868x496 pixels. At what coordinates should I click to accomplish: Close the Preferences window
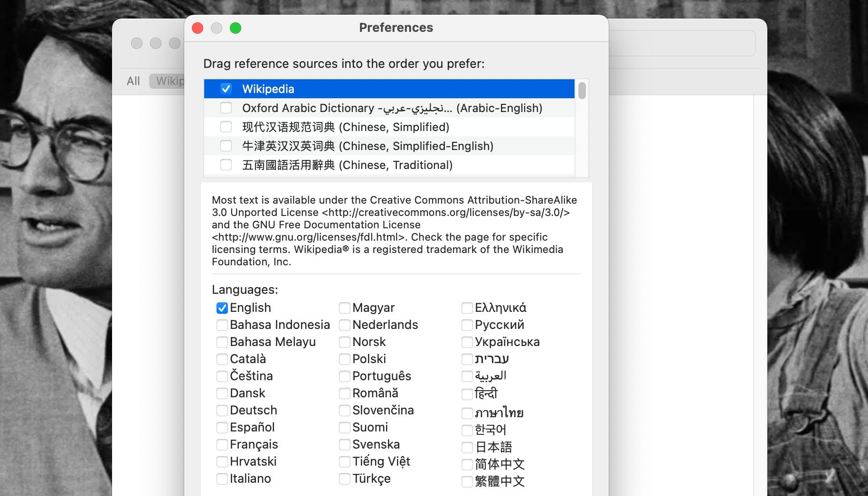coord(198,28)
